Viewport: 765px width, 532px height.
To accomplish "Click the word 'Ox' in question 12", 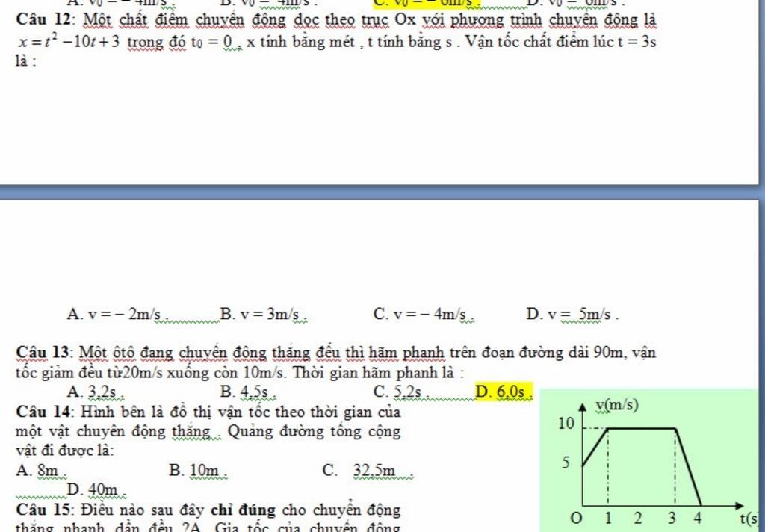I will tap(405, 19).
